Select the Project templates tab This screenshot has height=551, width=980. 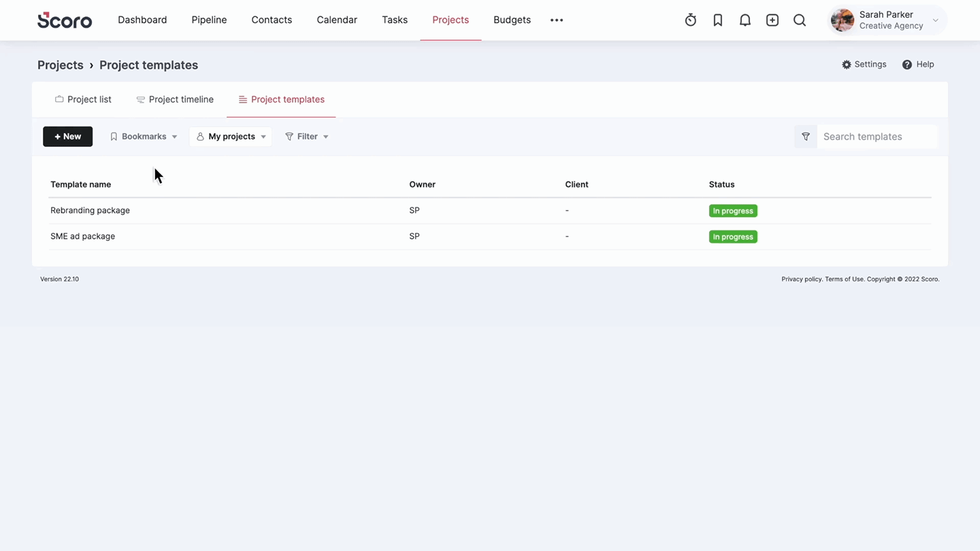click(281, 99)
